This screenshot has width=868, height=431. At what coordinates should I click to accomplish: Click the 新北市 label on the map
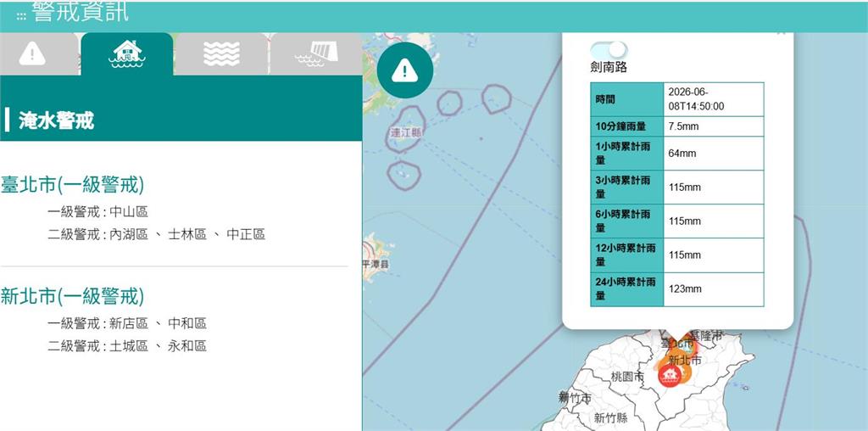[x=685, y=360]
